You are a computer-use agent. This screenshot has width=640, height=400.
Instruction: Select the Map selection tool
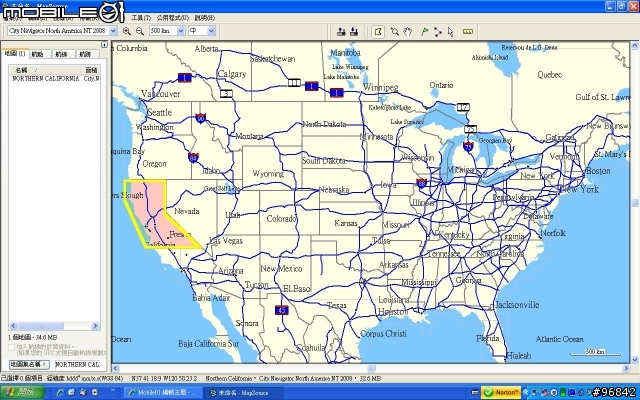click(378, 31)
